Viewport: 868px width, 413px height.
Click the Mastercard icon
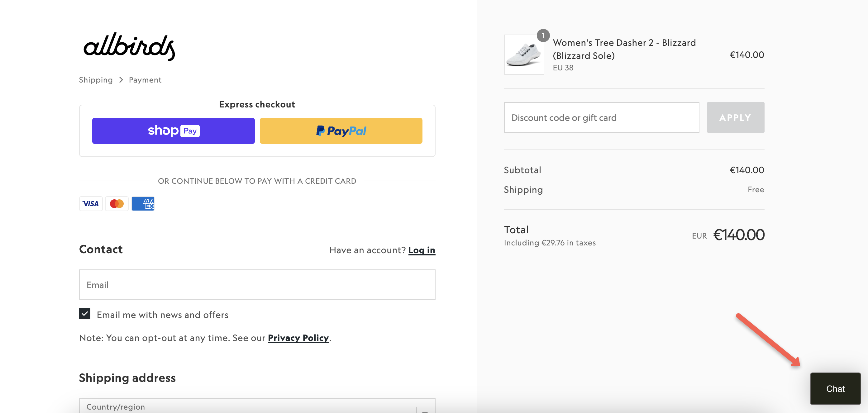[x=117, y=204]
